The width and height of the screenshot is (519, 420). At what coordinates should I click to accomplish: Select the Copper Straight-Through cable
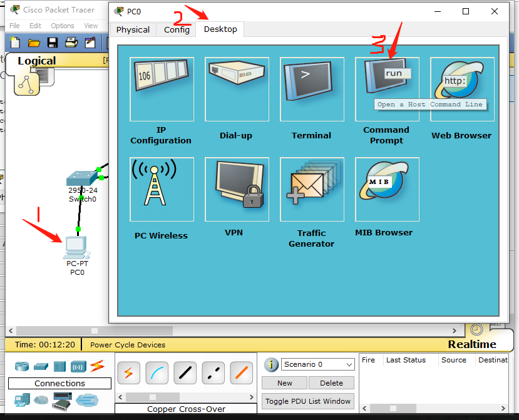[185, 373]
